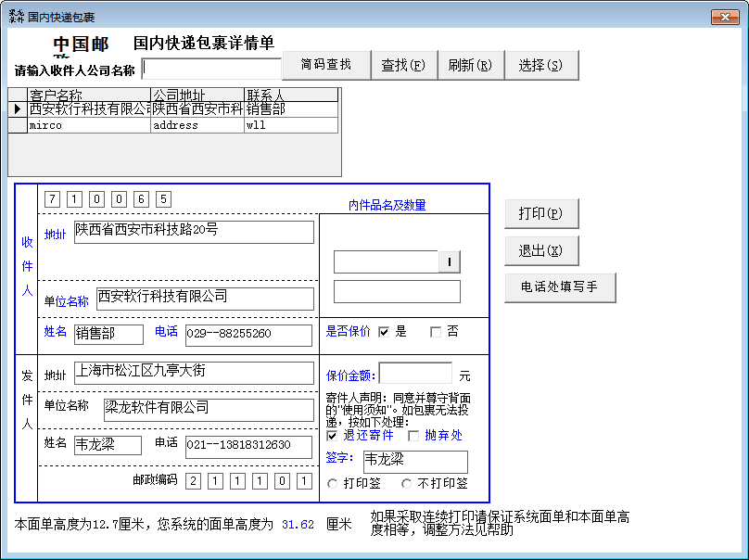749x560 pixels.
Task: Click the 查找(F) button
Action: (x=403, y=65)
